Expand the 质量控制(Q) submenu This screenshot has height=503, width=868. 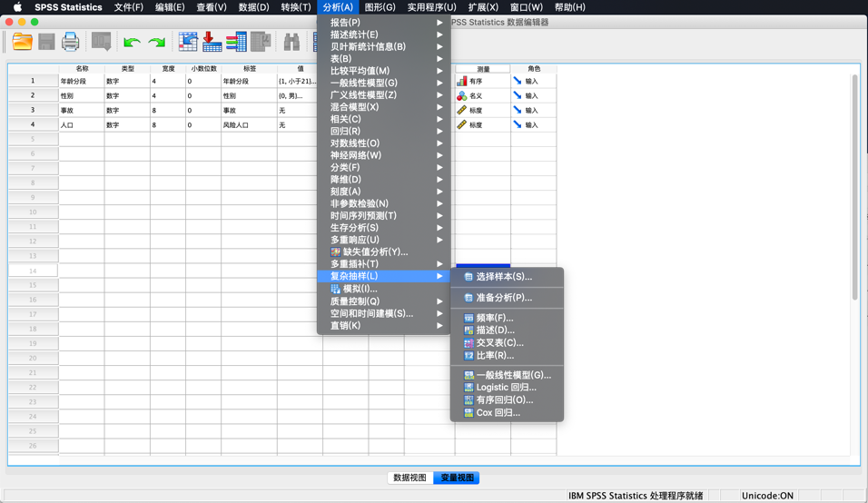(384, 301)
